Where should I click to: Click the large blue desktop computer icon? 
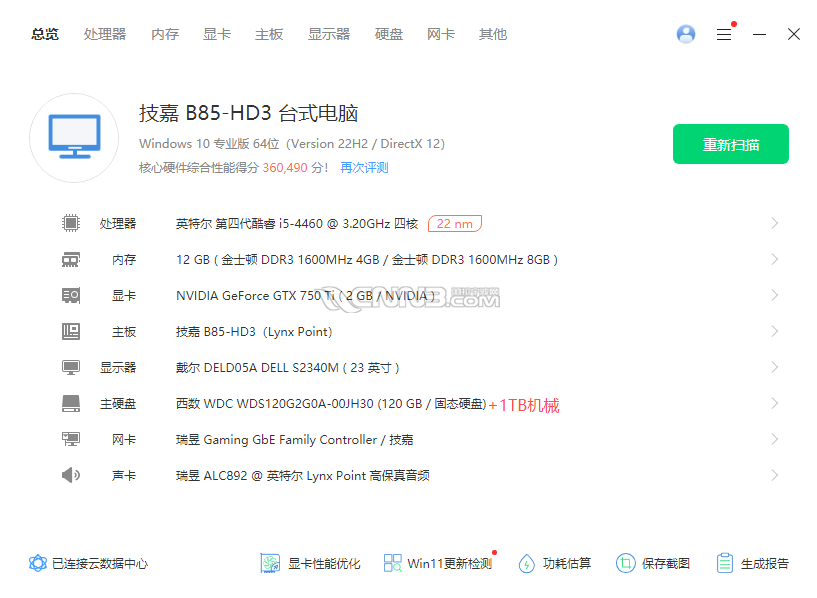[x=74, y=137]
